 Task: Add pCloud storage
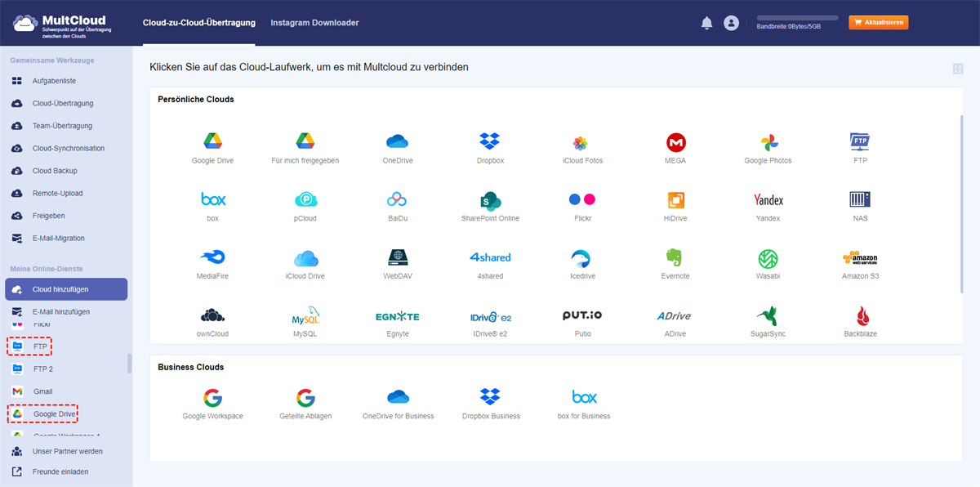tap(305, 206)
